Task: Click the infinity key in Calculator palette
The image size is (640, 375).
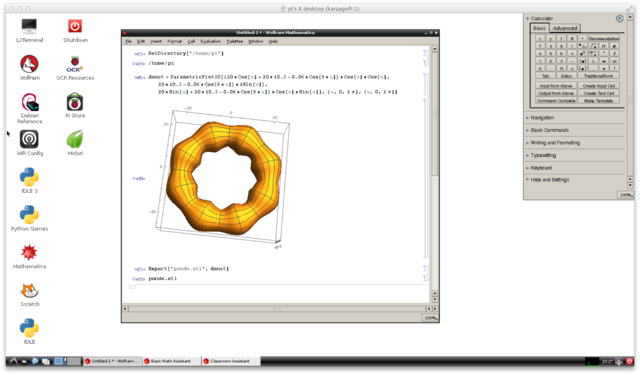Action: click(x=614, y=60)
